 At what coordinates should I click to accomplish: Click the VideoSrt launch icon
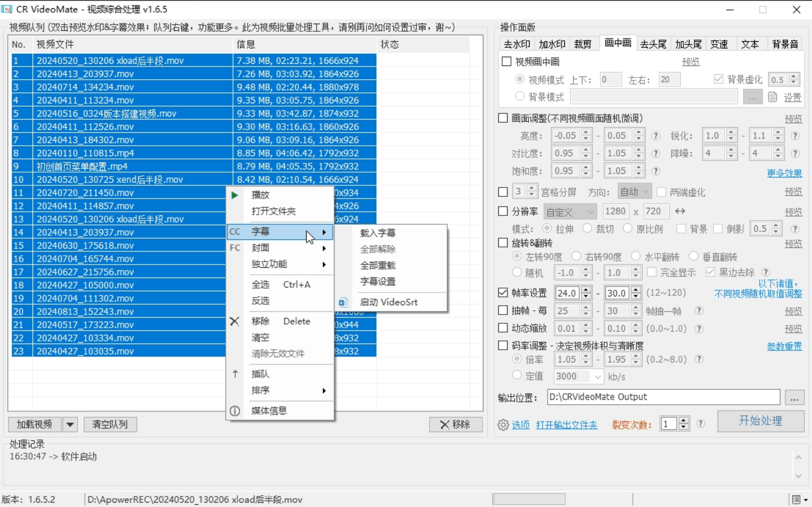pyautogui.click(x=343, y=302)
